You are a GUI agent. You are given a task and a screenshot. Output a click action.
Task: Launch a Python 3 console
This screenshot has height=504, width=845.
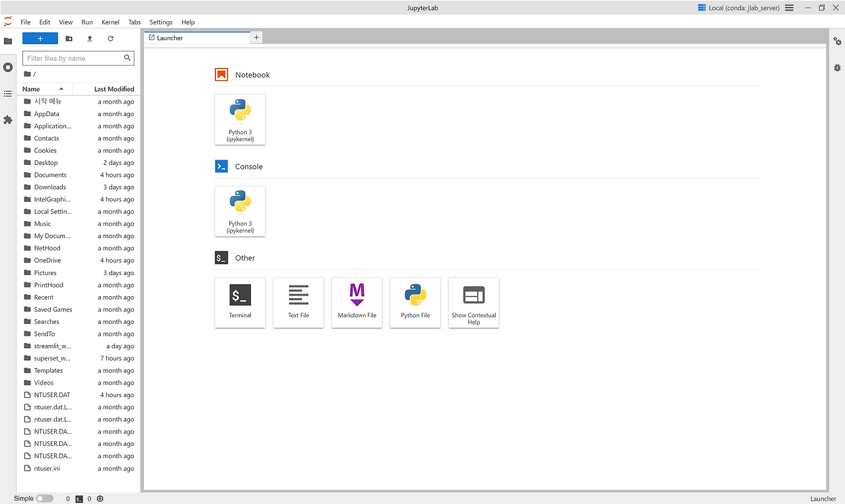click(240, 211)
